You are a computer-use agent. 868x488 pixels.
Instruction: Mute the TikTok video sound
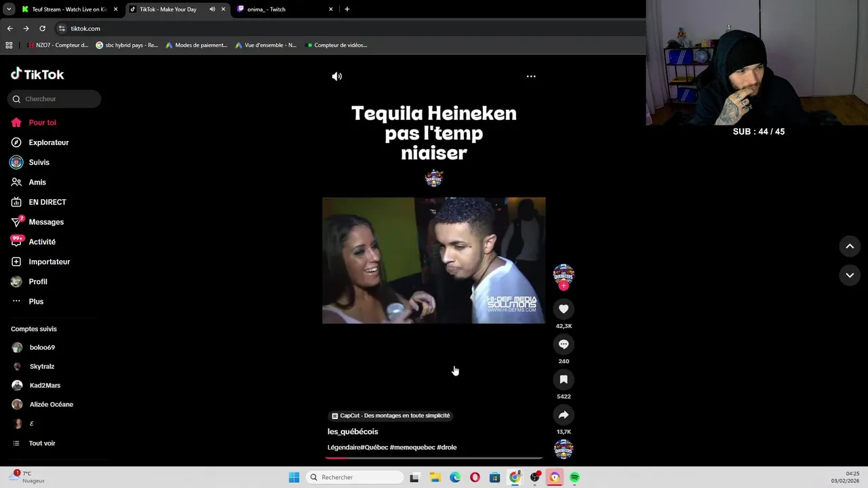[x=336, y=77]
